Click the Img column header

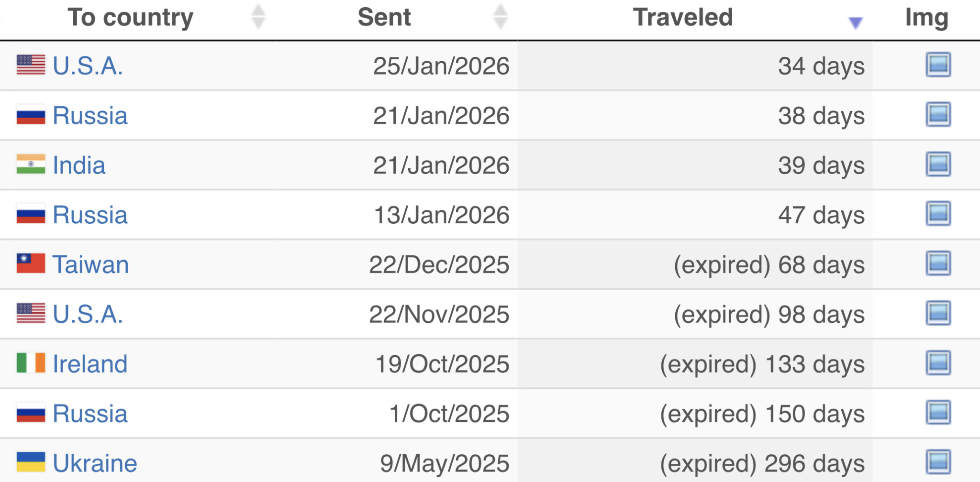pyautogui.click(x=926, y=18)
